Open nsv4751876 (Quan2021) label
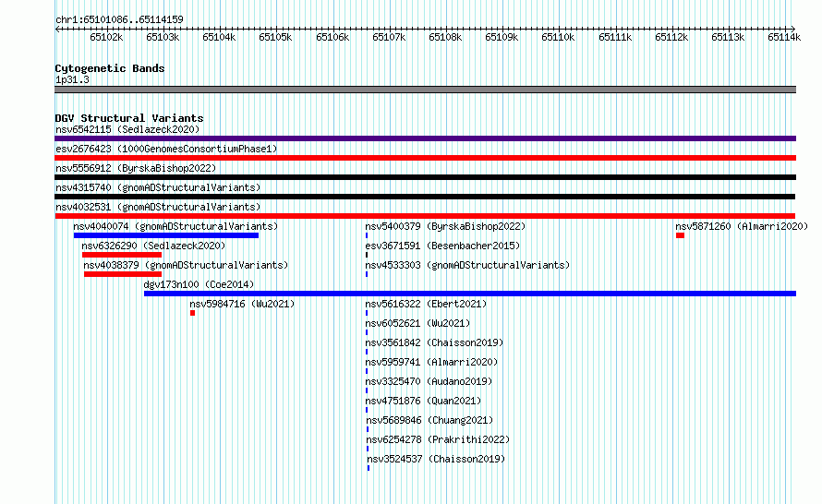The height and width of the screenshot is (504, 822). pyautogui.click(x=423, y=401)
